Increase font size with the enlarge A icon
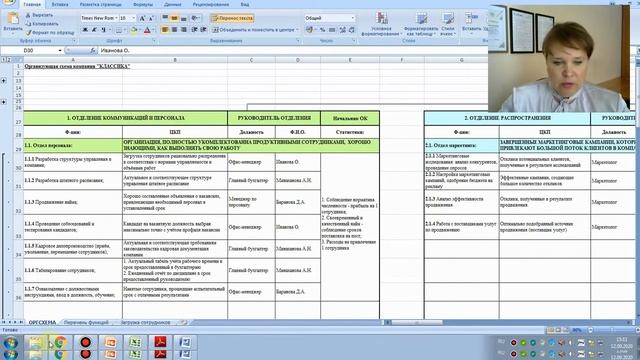 [x=142, y=18]
